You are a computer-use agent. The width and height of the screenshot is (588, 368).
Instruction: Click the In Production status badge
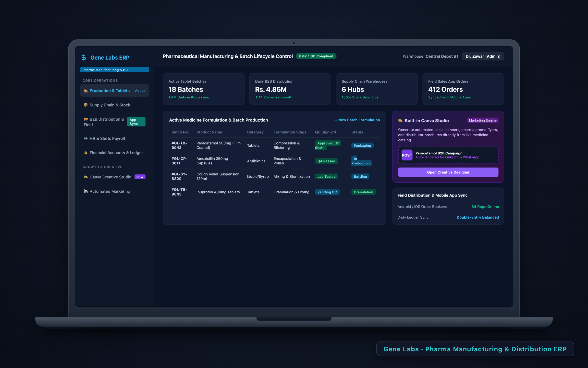[x=362, y=161]
